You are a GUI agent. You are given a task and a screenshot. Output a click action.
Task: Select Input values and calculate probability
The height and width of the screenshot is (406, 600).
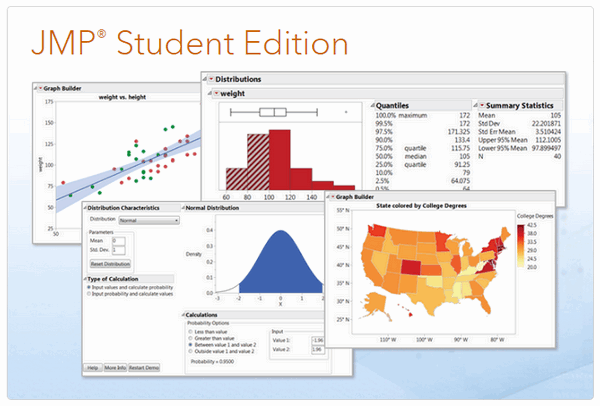coord(89,287)
